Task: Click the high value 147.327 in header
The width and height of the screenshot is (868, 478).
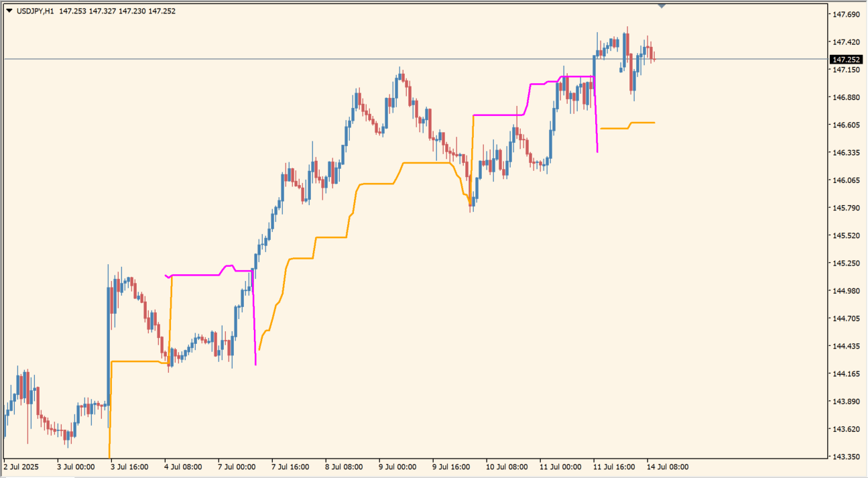Action: (103, 11)
